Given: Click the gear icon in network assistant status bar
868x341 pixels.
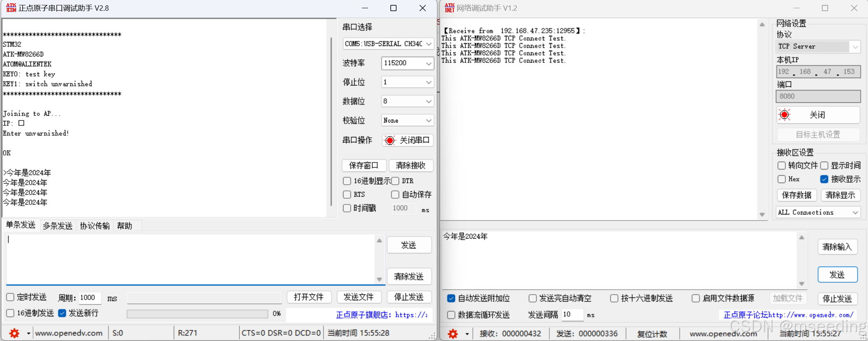Looking at the screenshot, I should (453, 334).
